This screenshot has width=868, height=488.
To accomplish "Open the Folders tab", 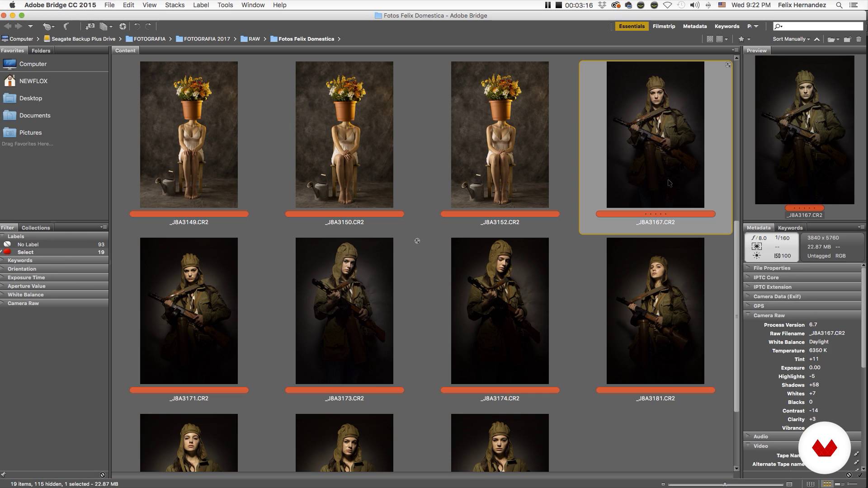I will click(x=41, y=51).
